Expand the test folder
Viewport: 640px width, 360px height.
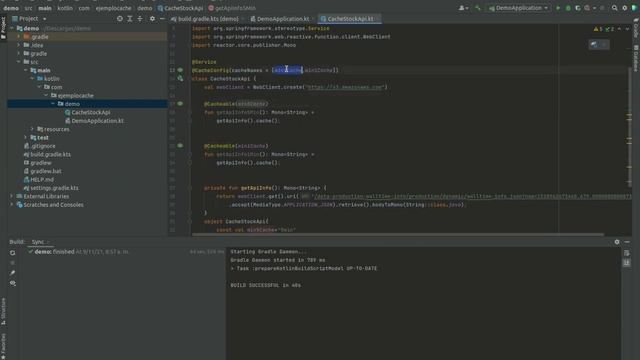(26, 138)
